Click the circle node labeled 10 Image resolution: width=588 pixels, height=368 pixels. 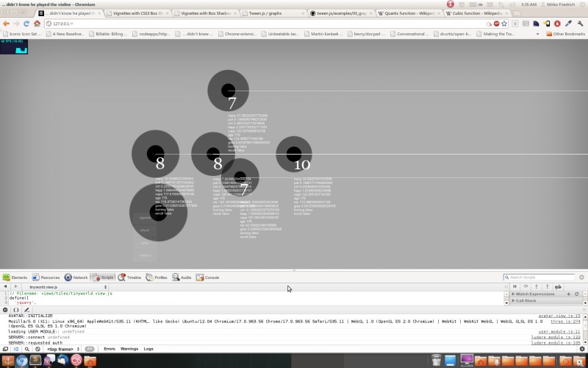click(x=293, y=155)
